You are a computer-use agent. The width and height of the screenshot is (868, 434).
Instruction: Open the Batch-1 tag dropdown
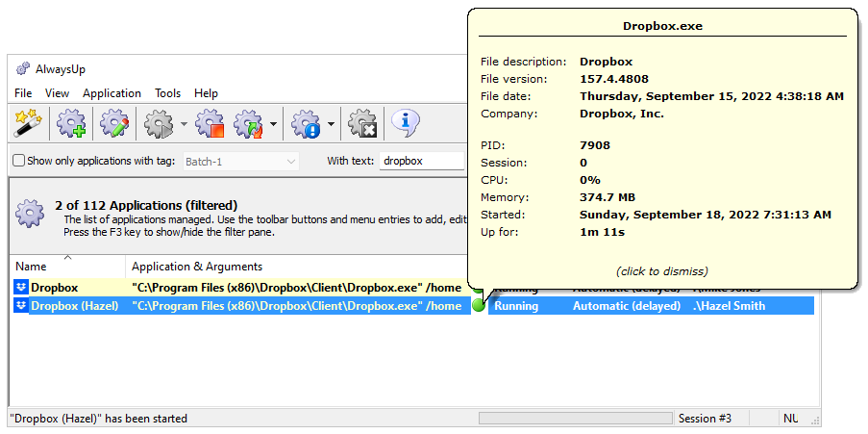click(x=241, y=162)
